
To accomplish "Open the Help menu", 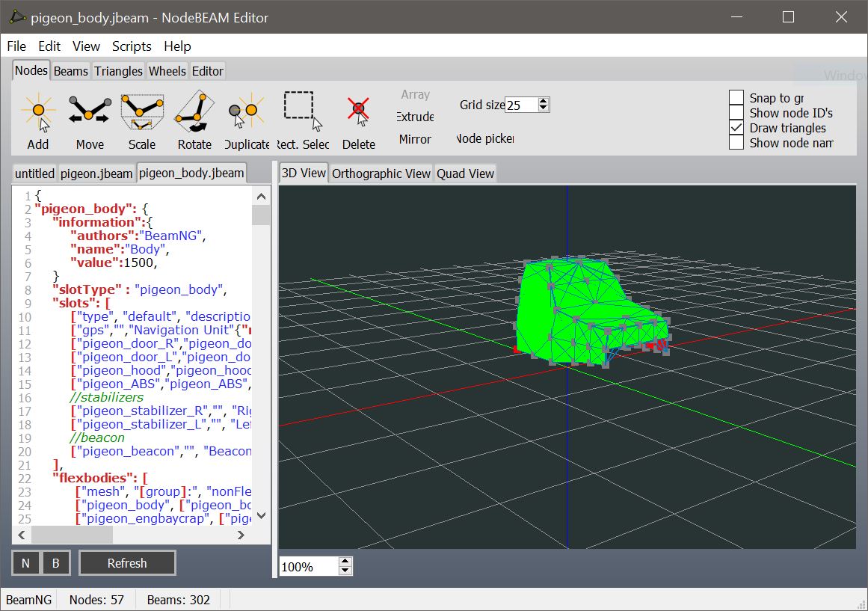I will (x=177, y=46).
